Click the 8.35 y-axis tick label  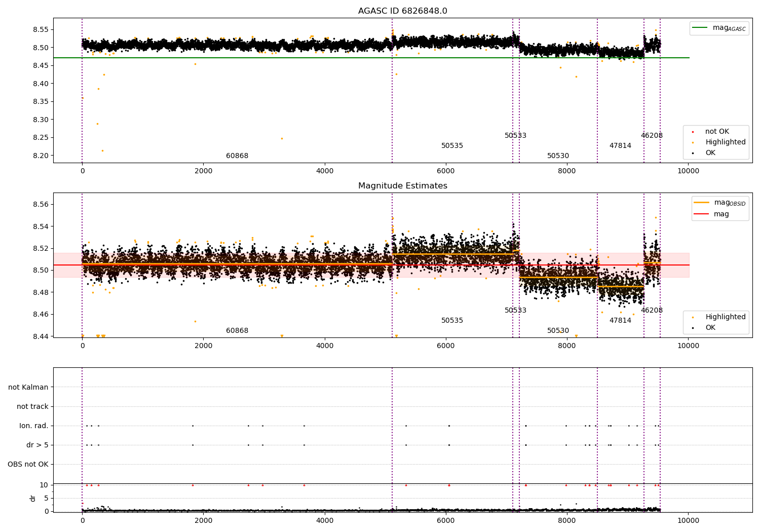40,101
